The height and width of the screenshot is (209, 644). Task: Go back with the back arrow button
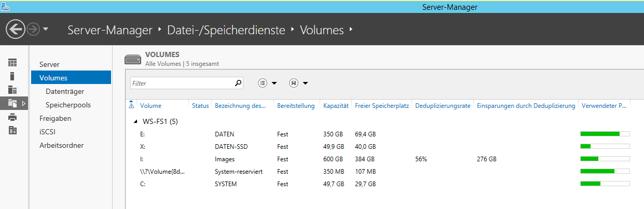tap(16, 30)
